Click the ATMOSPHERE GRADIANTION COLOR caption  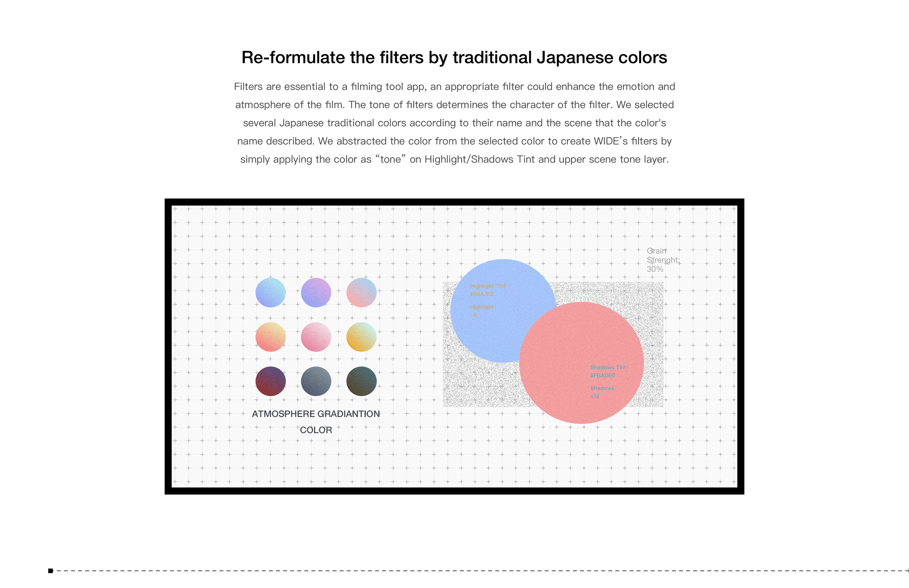tap(316, 422)
